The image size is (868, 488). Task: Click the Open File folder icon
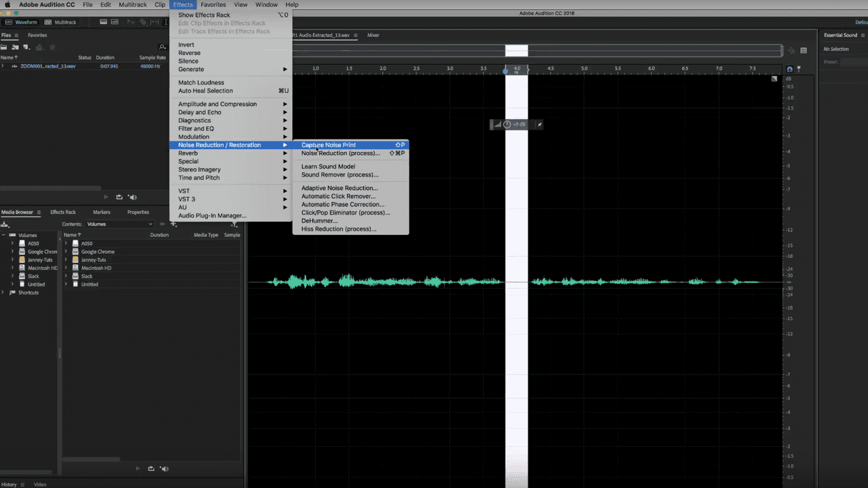coord(4,47)
